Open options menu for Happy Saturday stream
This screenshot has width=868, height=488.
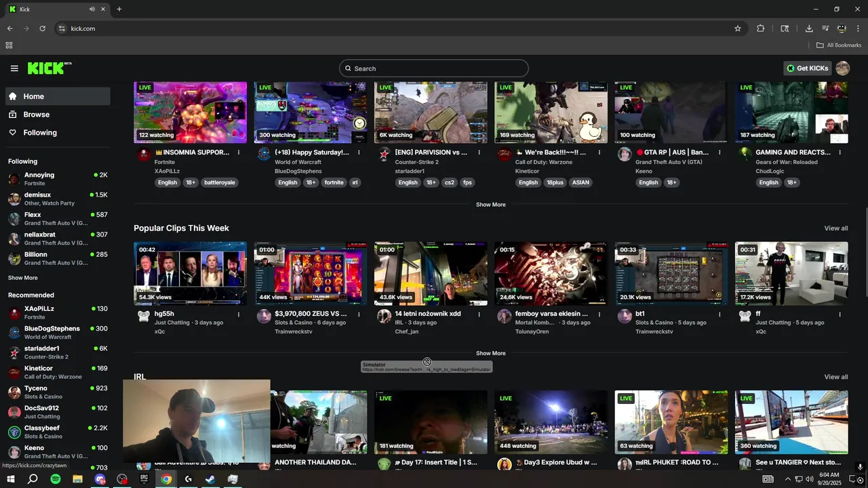(x=359, y=152)
